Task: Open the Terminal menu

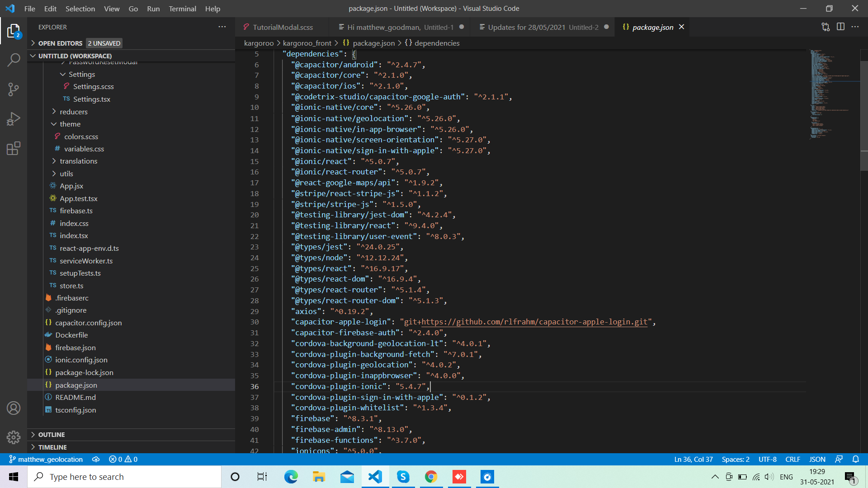Action: 182,9
